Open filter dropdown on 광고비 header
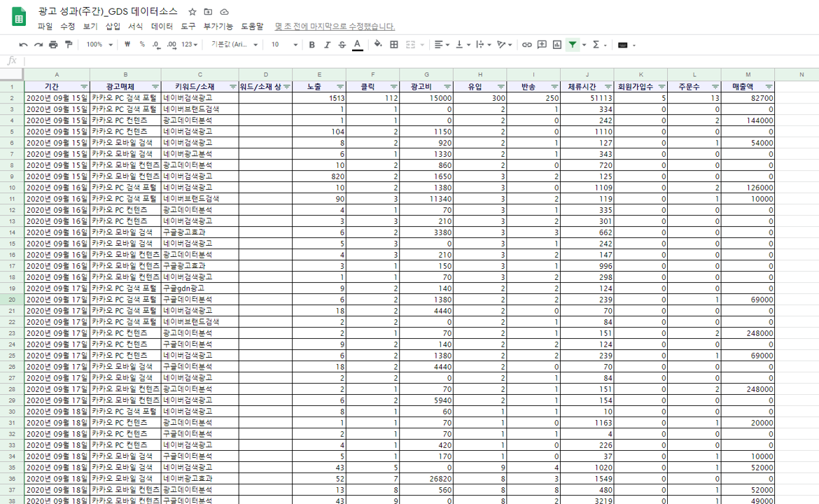Image resolution: width=819 pixels, height=504 pixels. (447, 87)
